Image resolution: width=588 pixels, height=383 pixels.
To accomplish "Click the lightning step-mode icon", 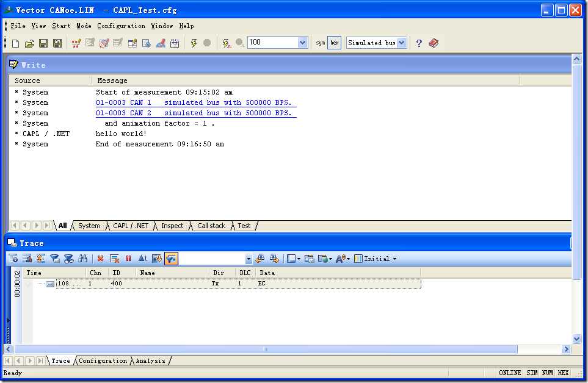I will tap(226, 43).
